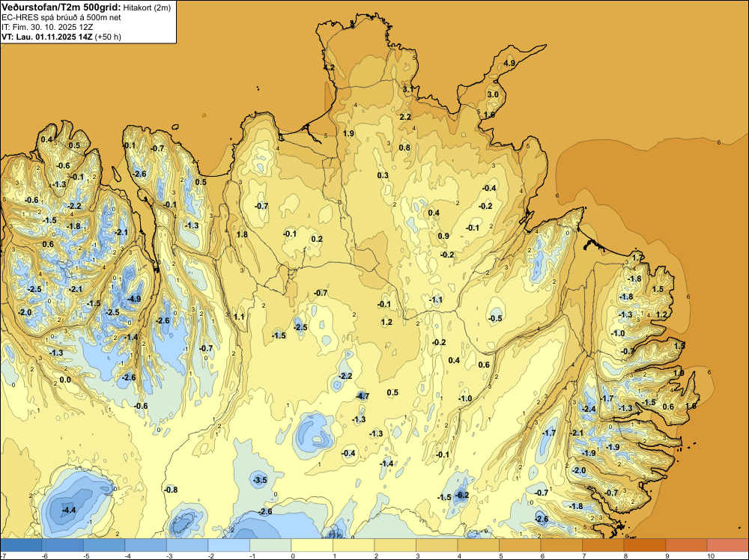The height and width of the screenshot is (560, 749).
Task: Click the temperature value -2.0 in the west
Action: [25, 312]
